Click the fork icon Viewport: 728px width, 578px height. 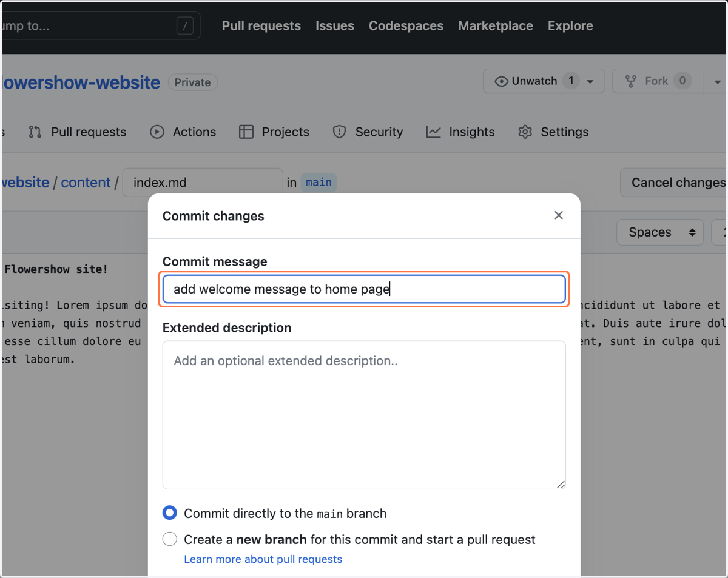[631, 81]
